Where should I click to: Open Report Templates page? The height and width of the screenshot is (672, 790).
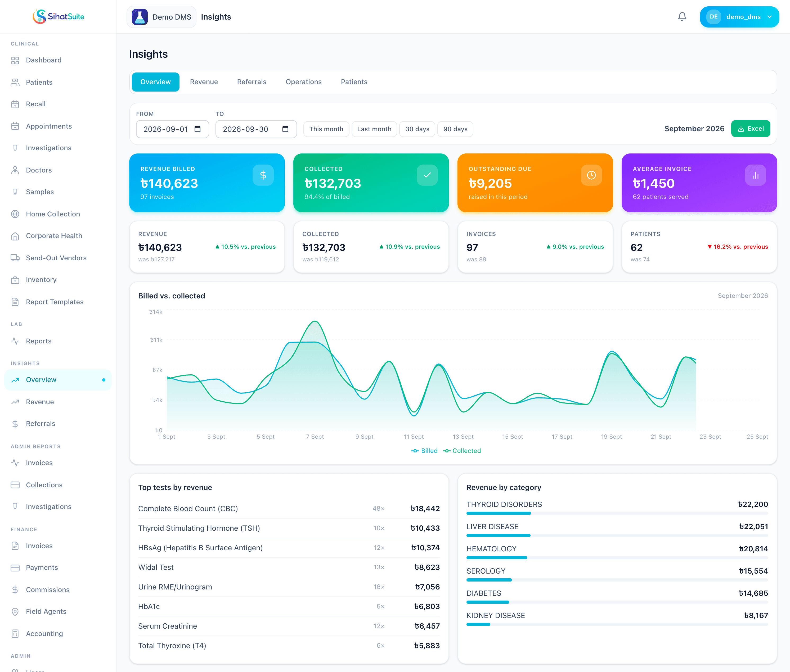tap(58, 302)
